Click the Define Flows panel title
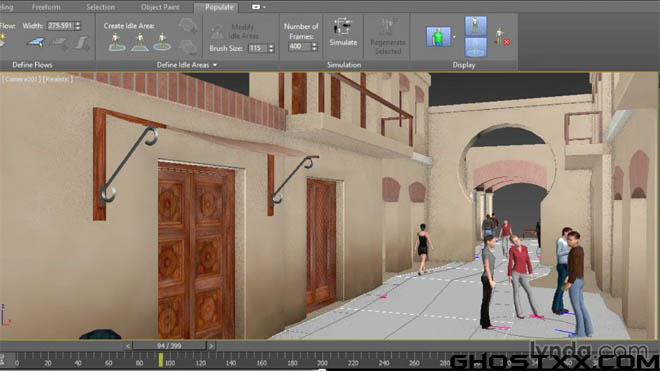 tap(32, 65)
